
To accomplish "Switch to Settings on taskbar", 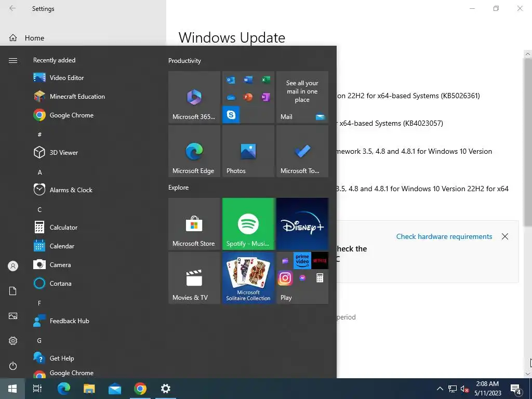I will pos(166,389).
